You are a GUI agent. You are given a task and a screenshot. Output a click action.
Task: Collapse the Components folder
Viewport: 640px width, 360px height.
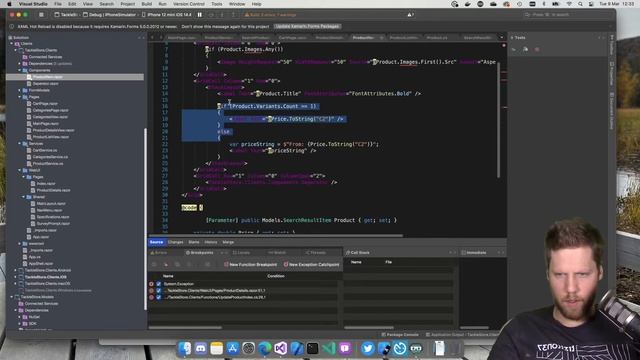19,70
